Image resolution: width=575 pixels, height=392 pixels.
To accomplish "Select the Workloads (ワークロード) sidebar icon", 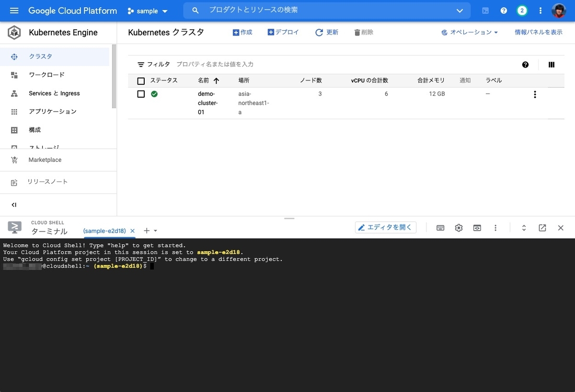I will (x=14, y=75).
